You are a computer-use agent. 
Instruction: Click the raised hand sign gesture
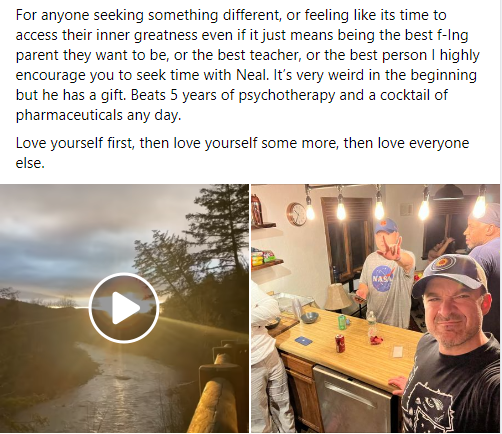392,247
